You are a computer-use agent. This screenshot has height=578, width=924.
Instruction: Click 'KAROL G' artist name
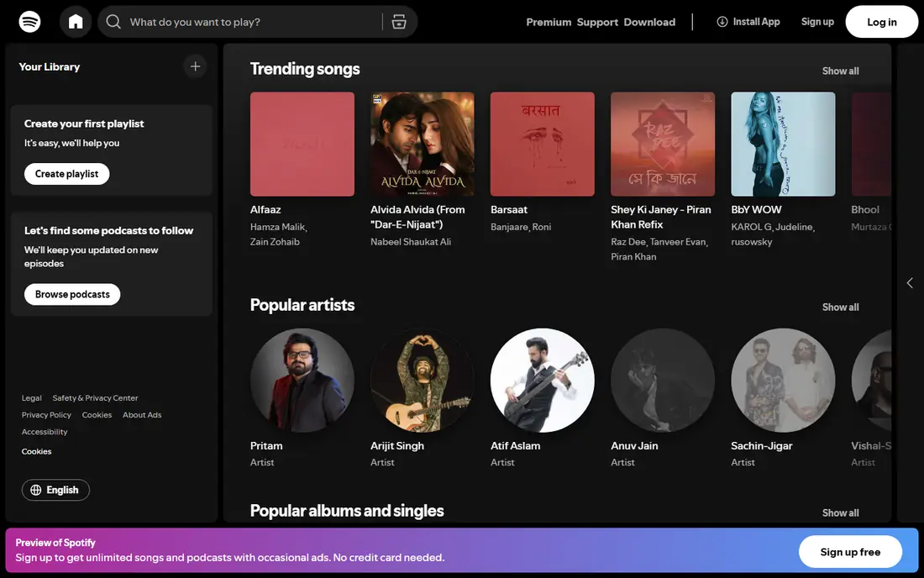(751, 227)
